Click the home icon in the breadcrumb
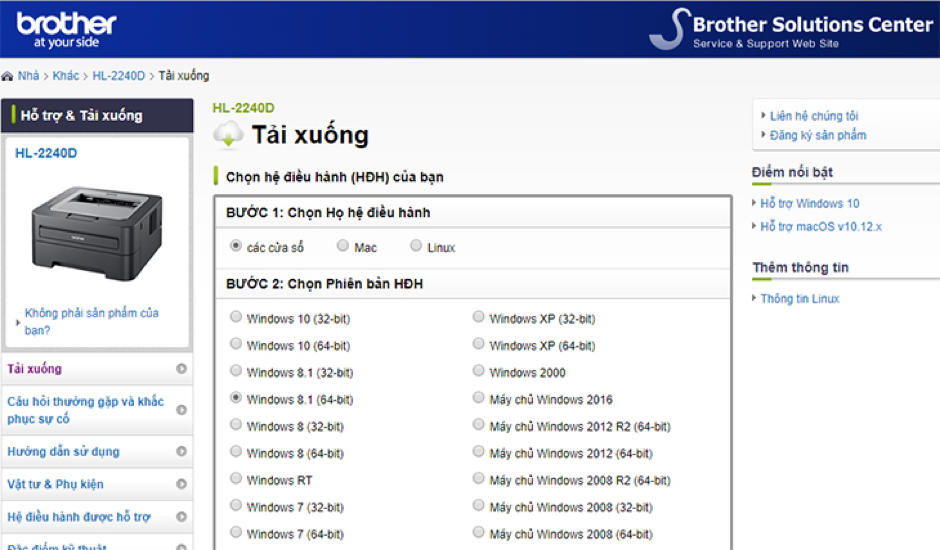940x550 pixels. click(7, 76)
